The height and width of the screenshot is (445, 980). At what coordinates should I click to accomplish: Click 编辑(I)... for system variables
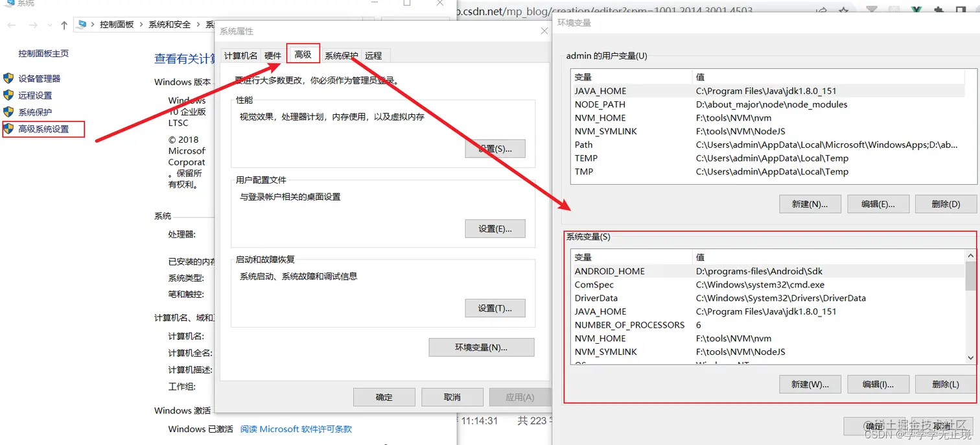click(878, 384)
